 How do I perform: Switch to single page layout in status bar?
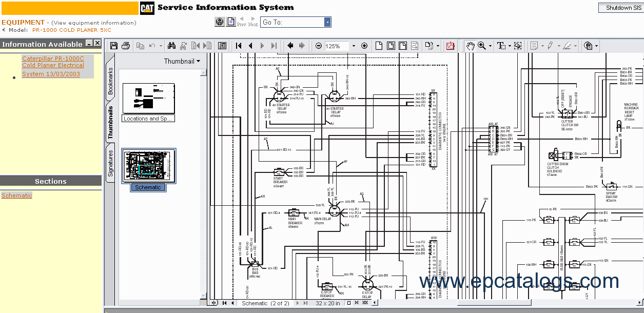coord(349,303)
